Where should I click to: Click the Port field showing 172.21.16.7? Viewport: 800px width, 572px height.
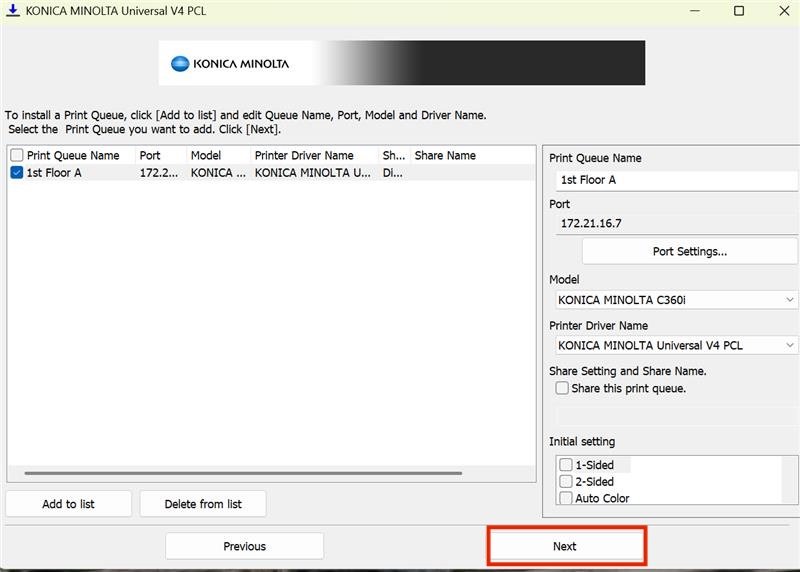(676, 223)
